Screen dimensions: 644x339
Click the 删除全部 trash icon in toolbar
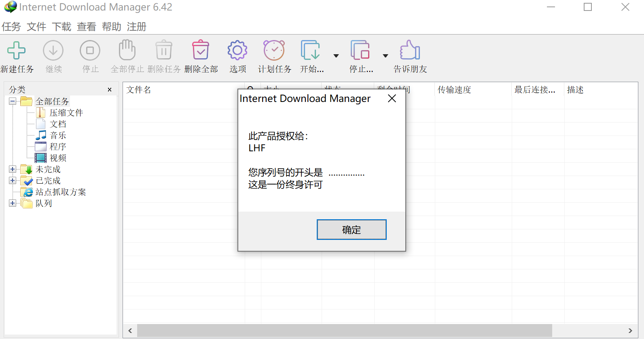coord(201,51)
